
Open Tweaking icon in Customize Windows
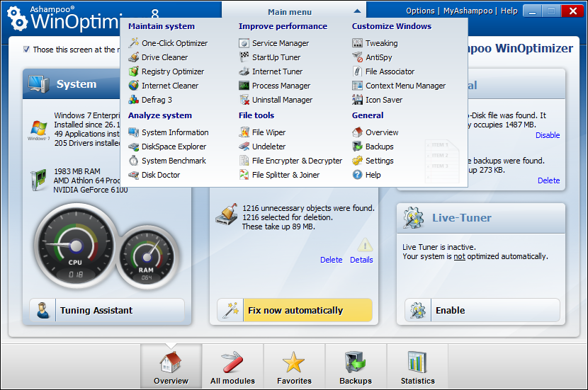[357, 43]
